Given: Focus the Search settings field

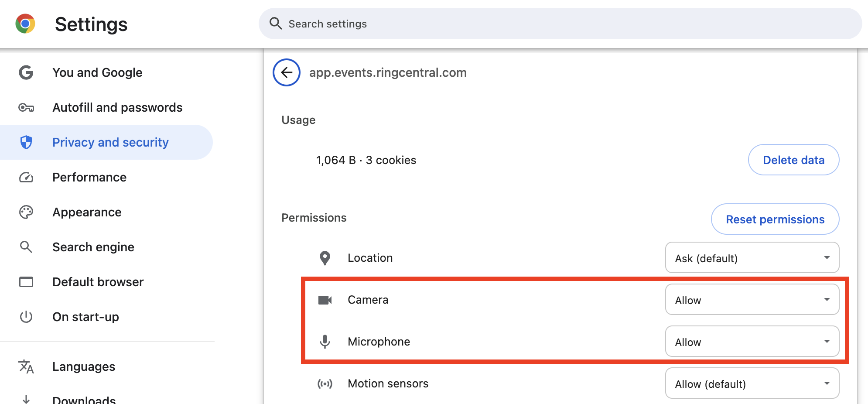Looking at the screenshot, I should (560, 24).
